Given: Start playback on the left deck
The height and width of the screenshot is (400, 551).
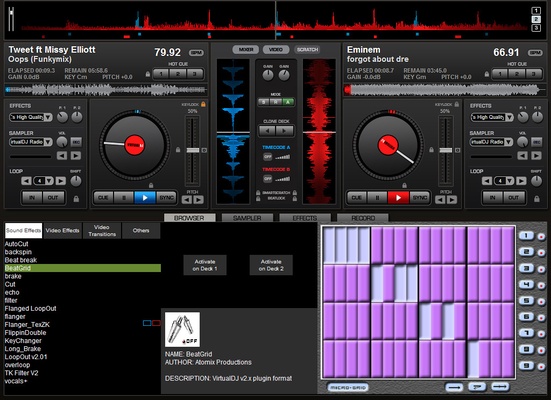Looking at the screenshot, I should click(x=145, y=198).
